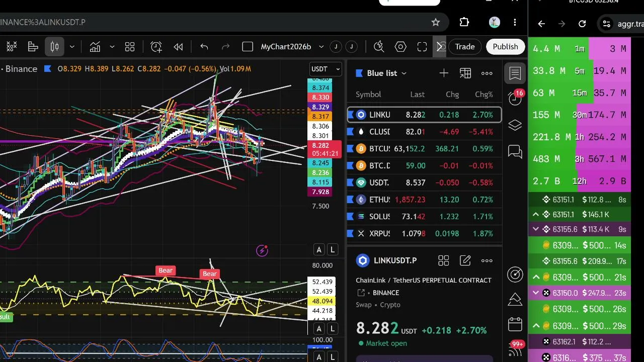Viewport: 644px width, 362px height.
Task: Click the TradingView address bar URL
Action: pyautogui.click(x=43, y=22)
